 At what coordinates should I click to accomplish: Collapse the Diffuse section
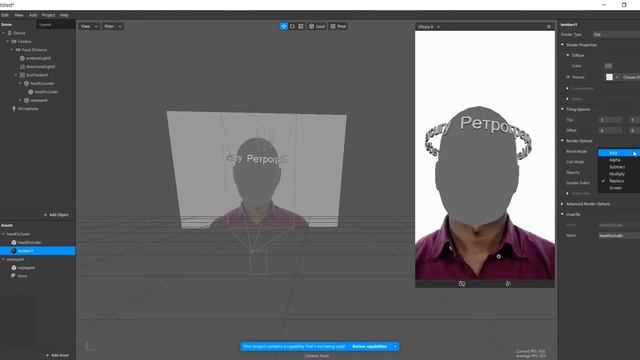(x=568, y=55)
